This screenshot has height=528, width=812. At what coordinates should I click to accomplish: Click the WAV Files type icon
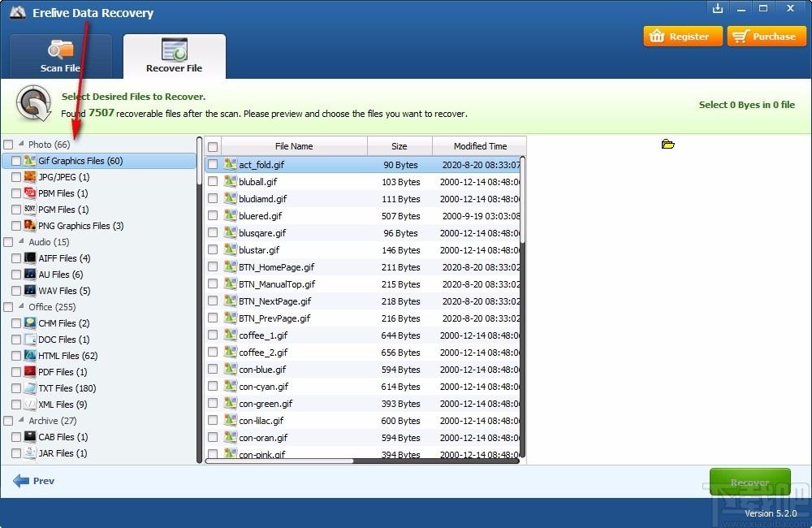click(x=30, y=290)
